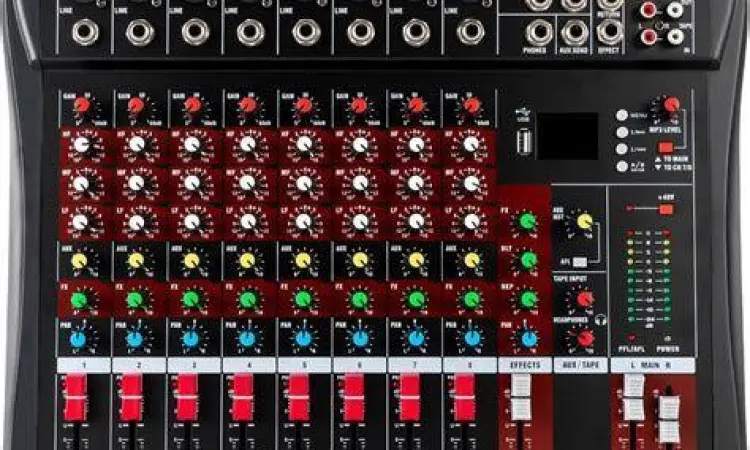Click the USB port slot

[x=525, y=142]
